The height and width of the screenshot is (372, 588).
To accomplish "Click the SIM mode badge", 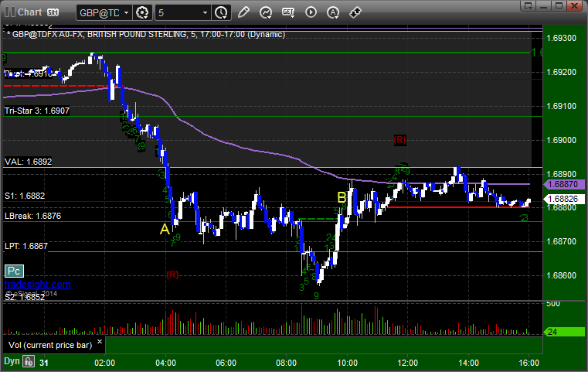I will point(53,12).
